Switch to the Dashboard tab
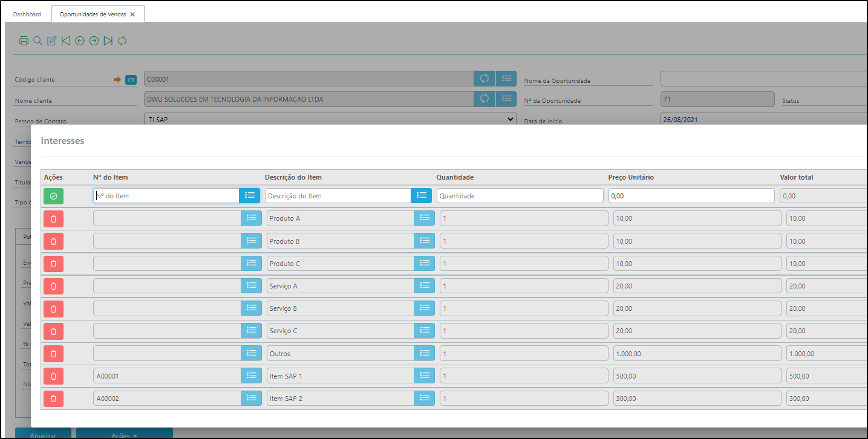This screenshot has height=439, width=868. pyautogui.click(x=27, y=14)
